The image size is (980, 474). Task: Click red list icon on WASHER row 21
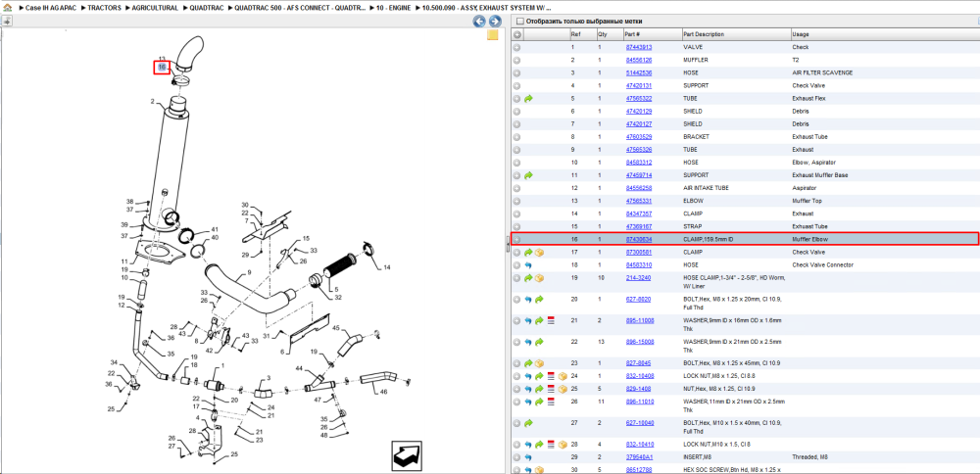pos(551,321)
